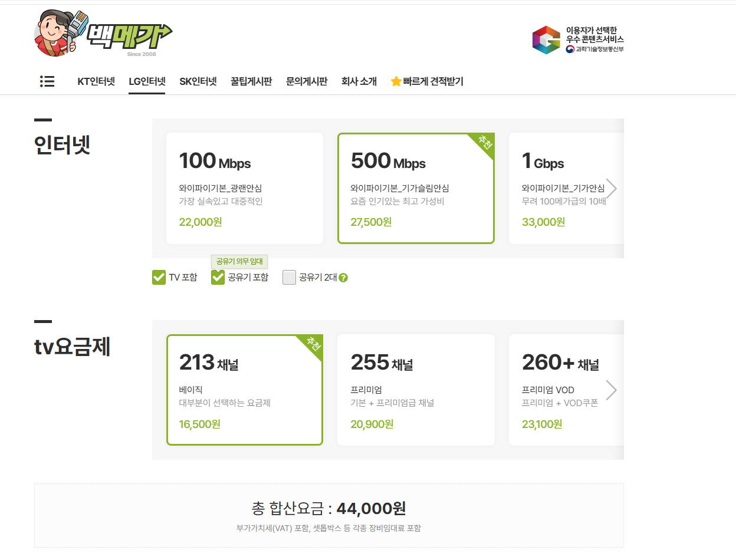Image resolution: width=736 pixels, height=560 pixels.
Task: Enable the 공유기 2대 checkbox
Action: point(289,278)
